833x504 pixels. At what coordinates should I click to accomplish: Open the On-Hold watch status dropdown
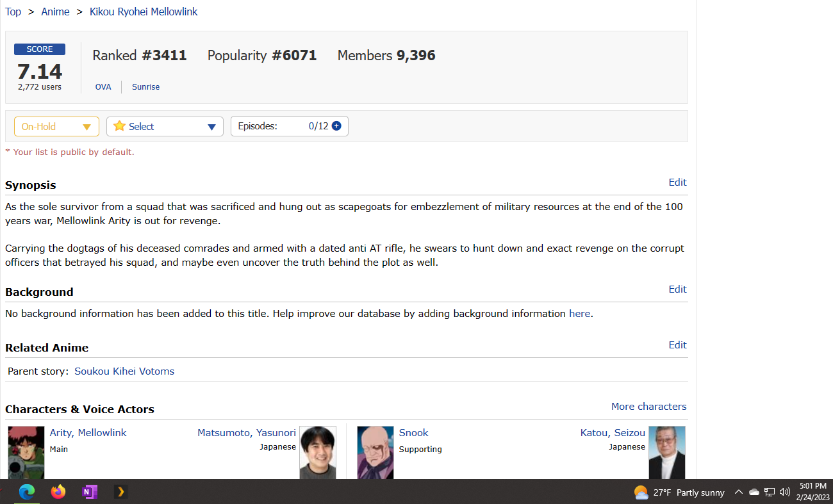coord(56,127)
